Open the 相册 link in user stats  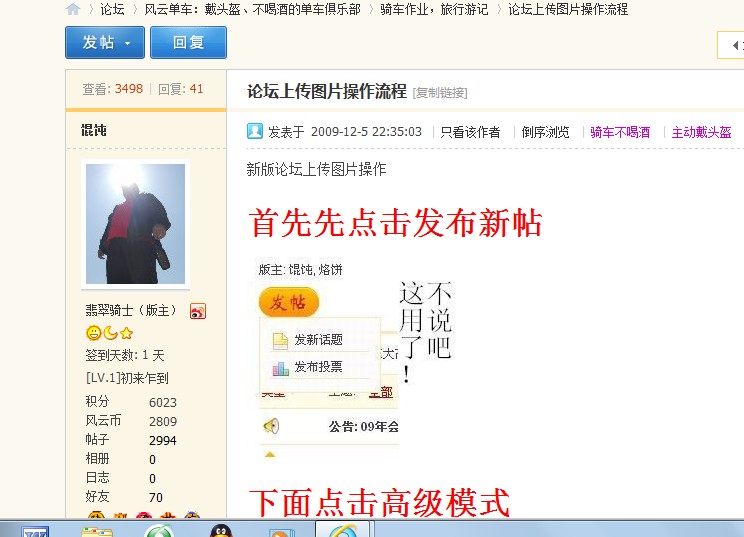click(x=97, y=458)
